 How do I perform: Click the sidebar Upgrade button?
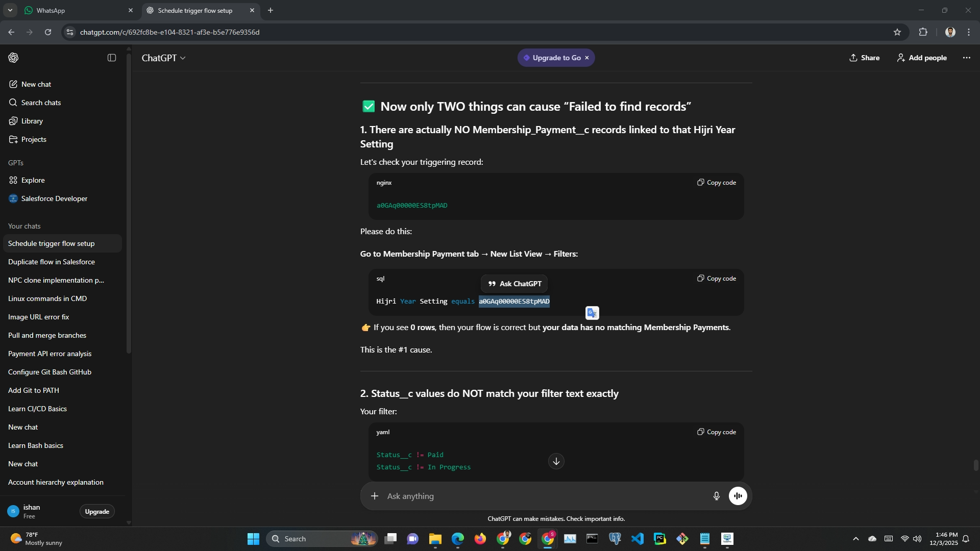[97, 511]
